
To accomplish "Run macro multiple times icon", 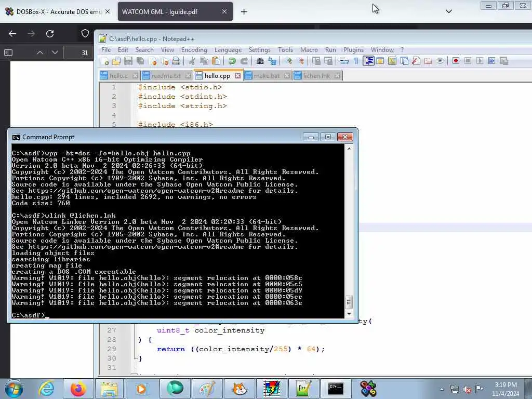I will (x=491, y=61).
